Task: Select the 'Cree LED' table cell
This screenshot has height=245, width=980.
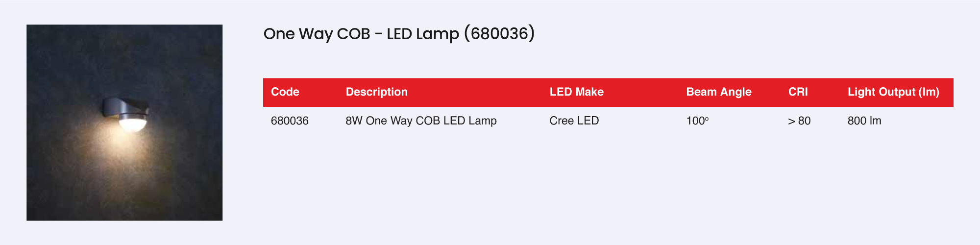Action: (574, 121)
